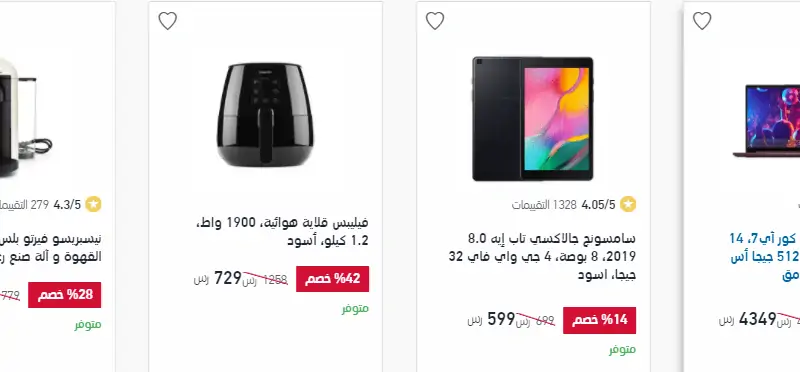Click the 42% discount red badge
This screenshot has width=800, height=372.
click(333, 279)
